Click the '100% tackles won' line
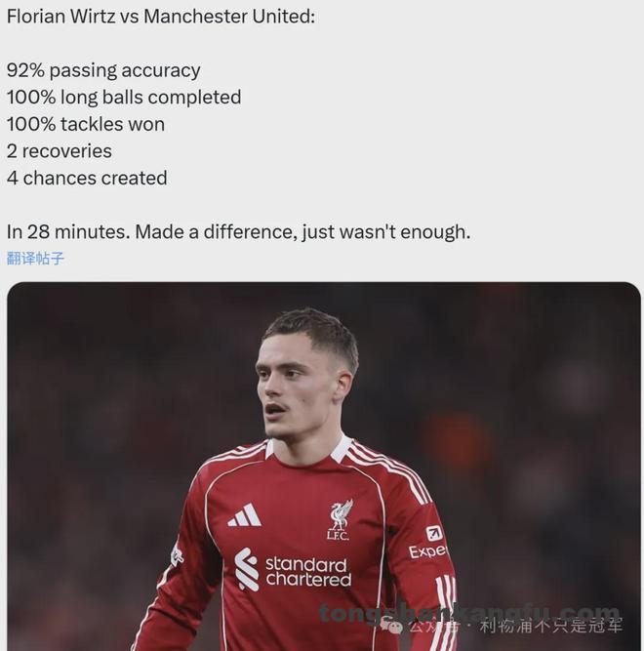 (x=86, y=124)
